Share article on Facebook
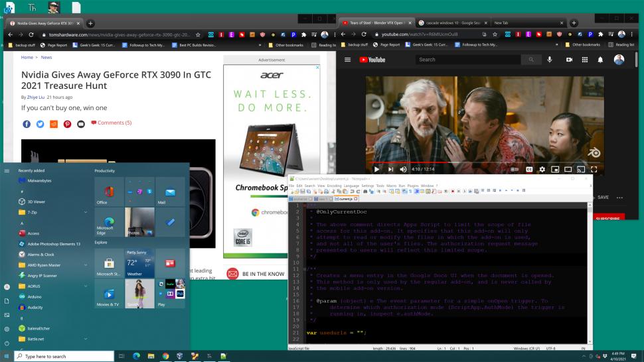 pos(27,124)
